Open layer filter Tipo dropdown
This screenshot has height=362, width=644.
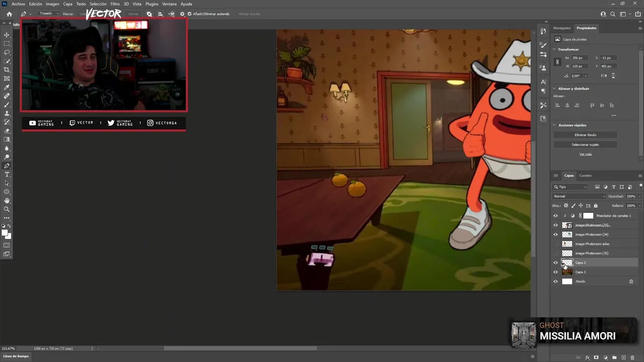point(571,187)
